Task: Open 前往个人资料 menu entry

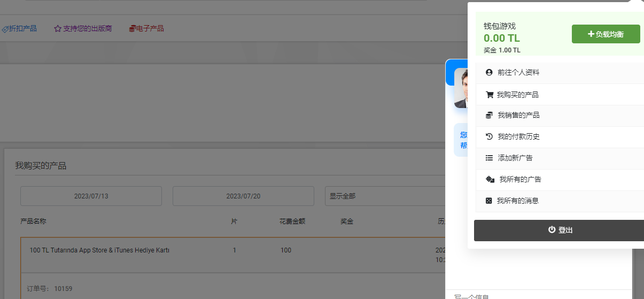Action: (x=560, y=73)
